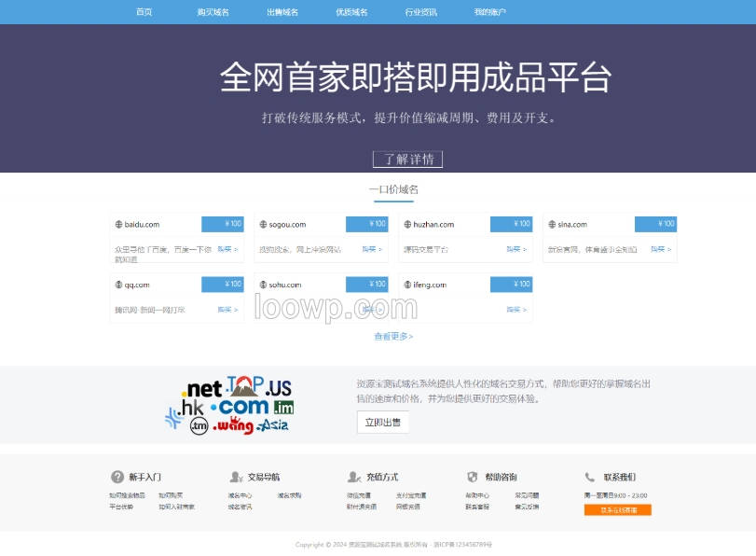The width and height of the screenshot is (756, 556).
Task: Open the 帮助中心 footer link
Action: coord(477,495)
